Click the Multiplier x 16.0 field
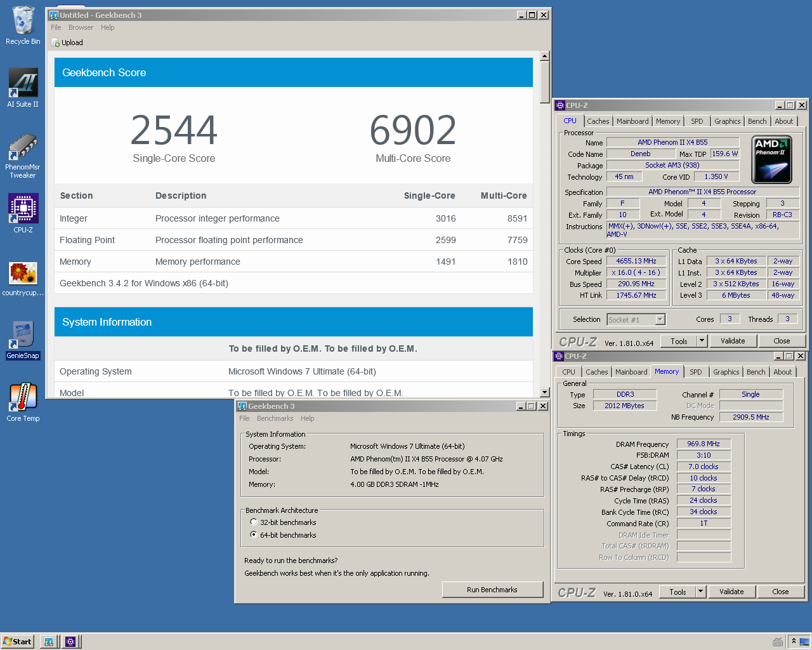 coord(636,272)
